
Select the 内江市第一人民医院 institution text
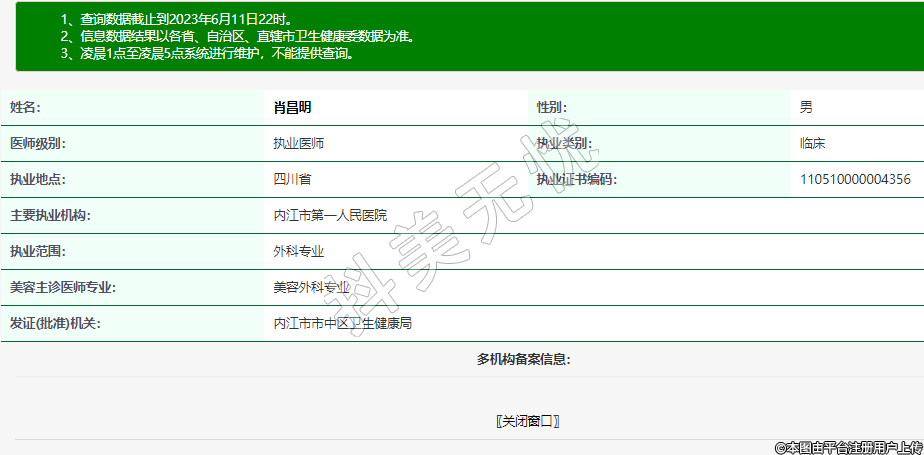(x=330, y=215)
